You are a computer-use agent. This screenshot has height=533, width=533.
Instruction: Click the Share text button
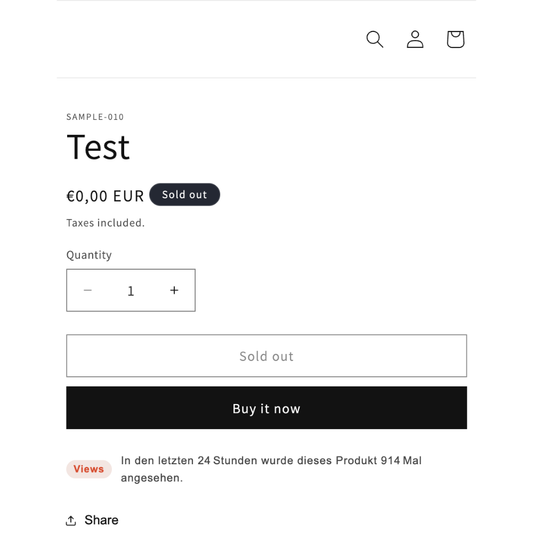click(101, 520)
